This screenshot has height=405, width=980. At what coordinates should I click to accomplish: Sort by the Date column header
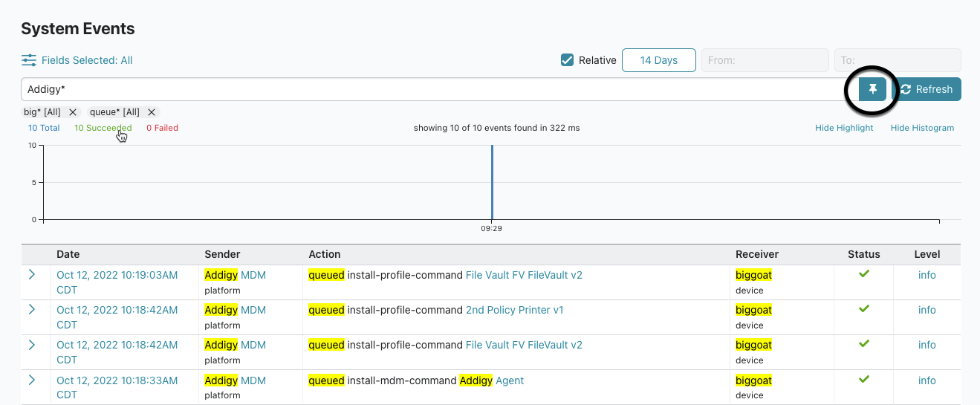[x=68, y=254]
